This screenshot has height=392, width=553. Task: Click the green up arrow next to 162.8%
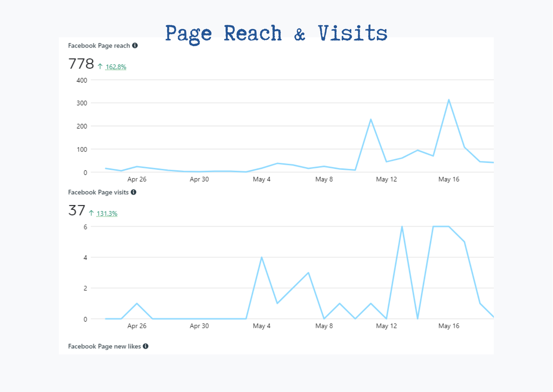pyautogui.click(x=100, y=66)
